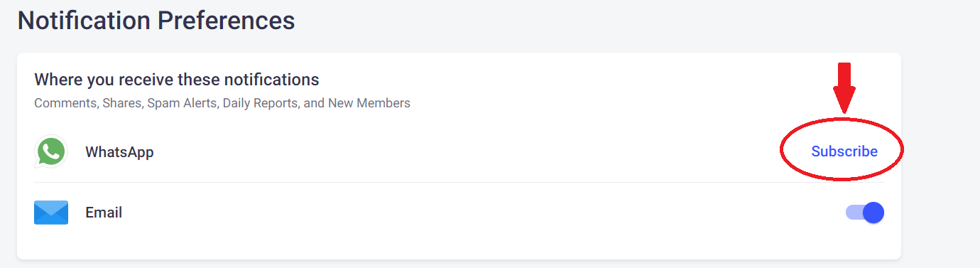This screenshot has height=268, width=980.
Task: Click the 'Where you receive these notifications' title
Action: (177, 79)
